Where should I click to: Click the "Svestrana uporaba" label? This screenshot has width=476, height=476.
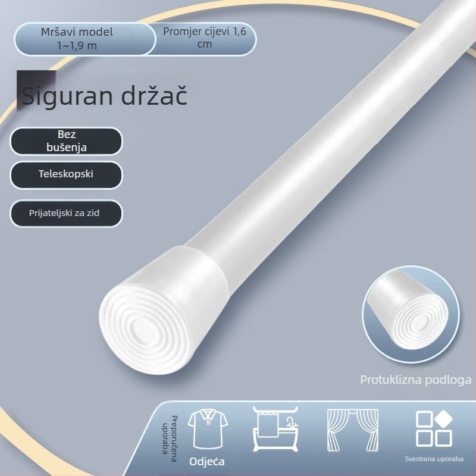(x=434, y=459)
